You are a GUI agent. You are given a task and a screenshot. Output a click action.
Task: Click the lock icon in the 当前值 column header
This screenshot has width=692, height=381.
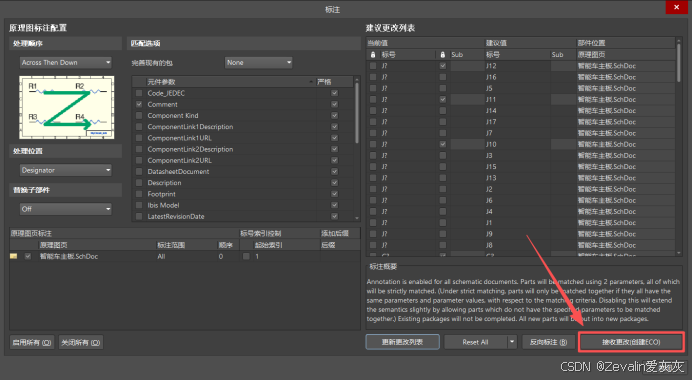tap(373, 55)
